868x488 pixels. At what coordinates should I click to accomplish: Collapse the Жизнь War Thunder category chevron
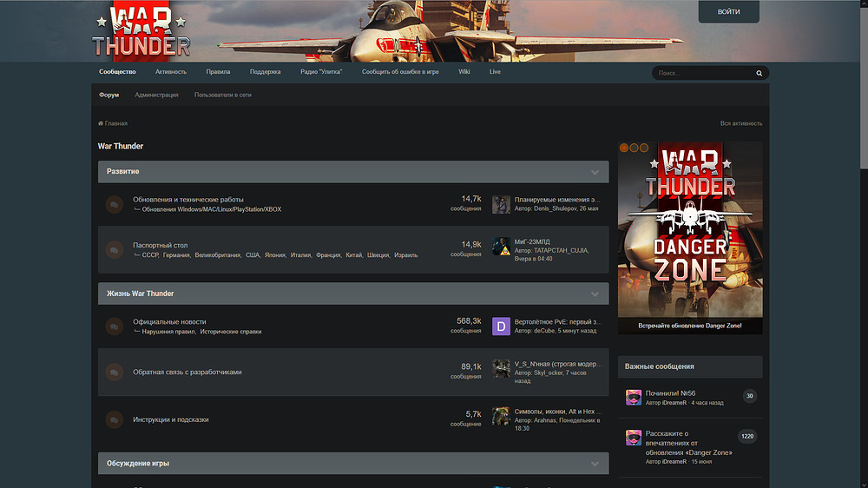(x=595, y=294)
